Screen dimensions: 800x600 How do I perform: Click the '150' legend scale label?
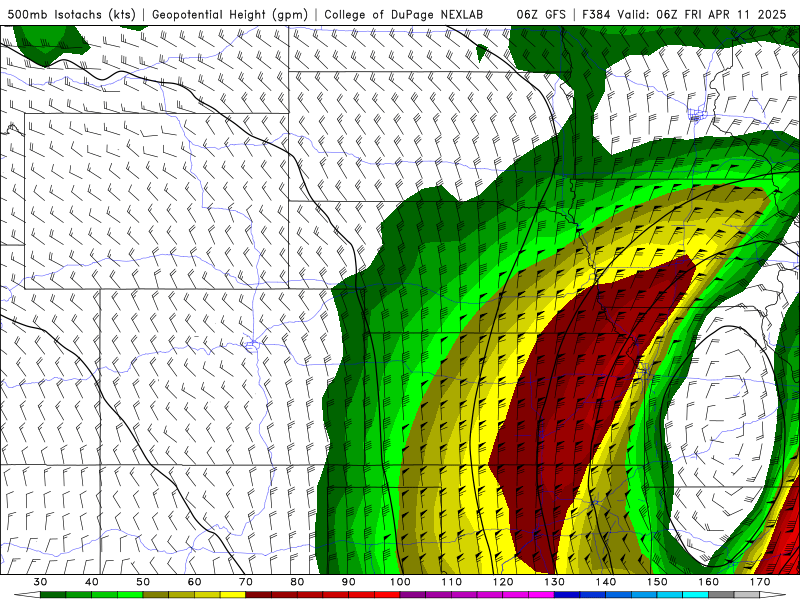[657, 582]
